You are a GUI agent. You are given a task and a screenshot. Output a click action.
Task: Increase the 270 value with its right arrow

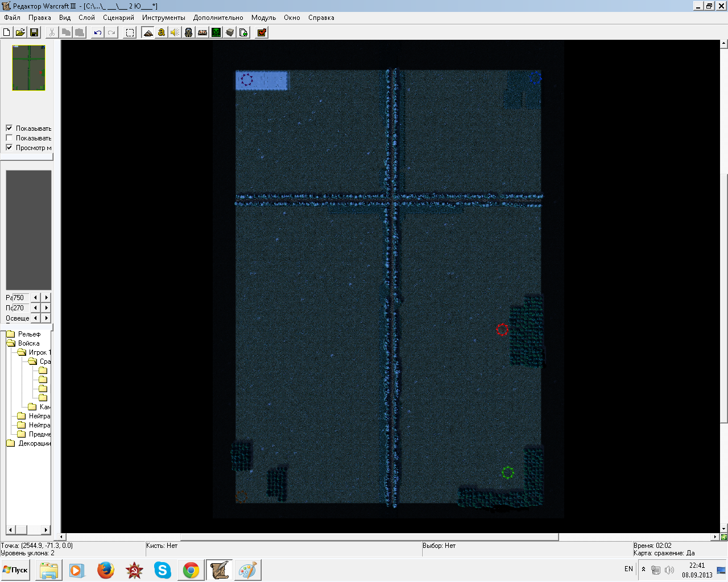(47, 308)
